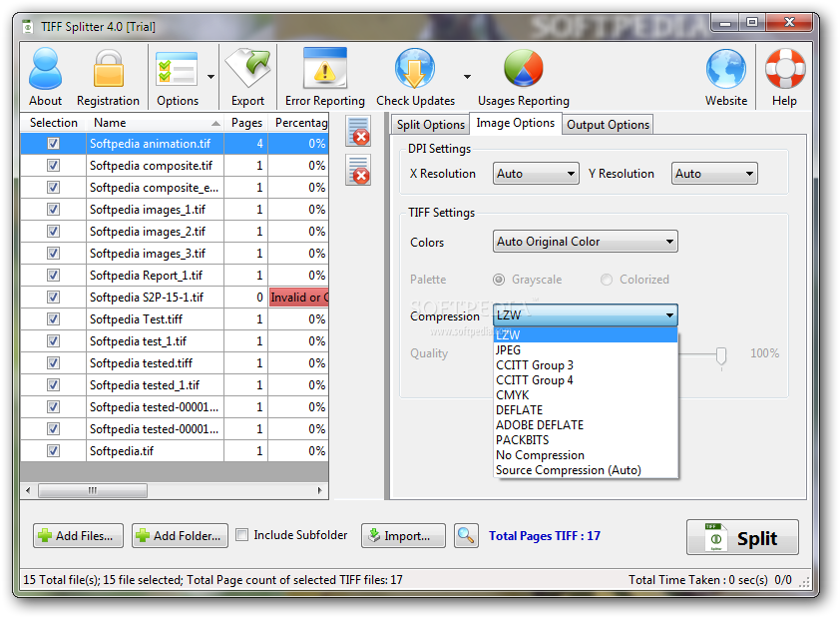Uncheck Softpedia images_1.tif checkbox
Screen dimensions: 840x618
point(53,210)
